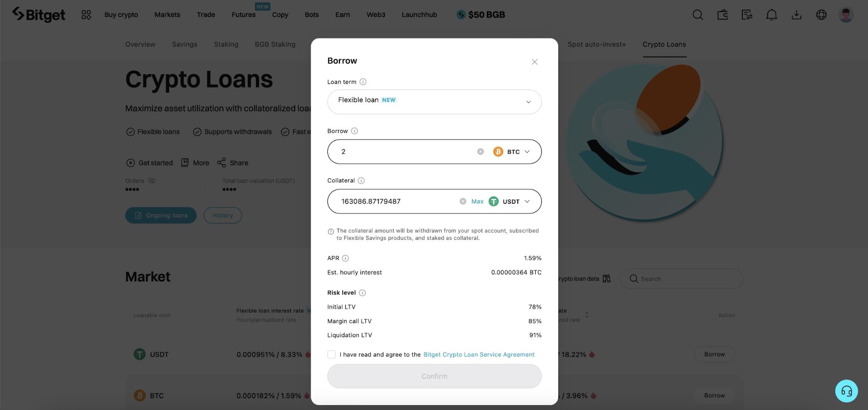The width and height of the screenshot is (868, 410).
Task: Open the search magnifier in top bar
Action: (x=698, y=15)
